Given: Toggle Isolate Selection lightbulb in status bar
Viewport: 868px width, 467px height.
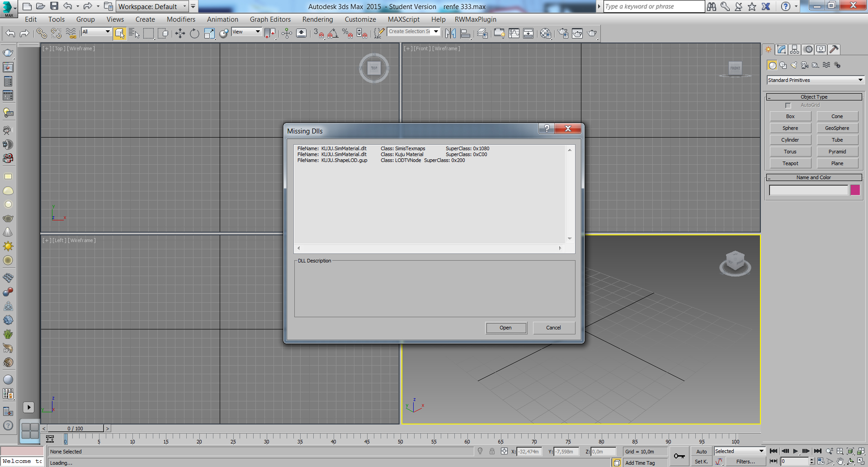Looking at the screenshot, I should pos(480,451).
